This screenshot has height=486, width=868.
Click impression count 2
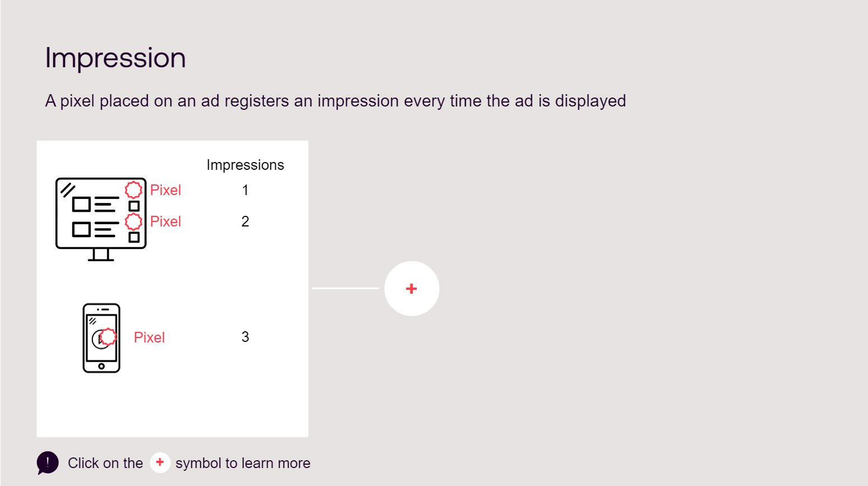point(245,221)
